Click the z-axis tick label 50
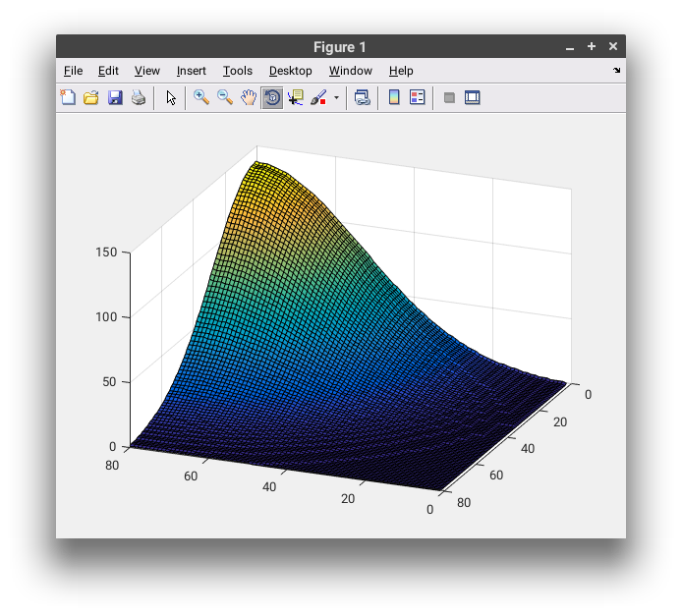The width and height of the screenshot is (682, 616). coord(110,382)
